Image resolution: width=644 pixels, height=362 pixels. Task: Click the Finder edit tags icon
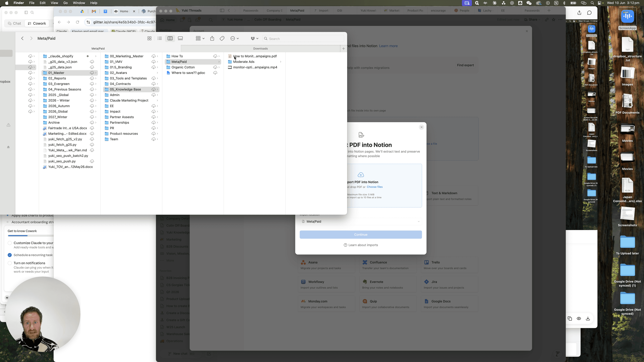(x=222, y=39)
